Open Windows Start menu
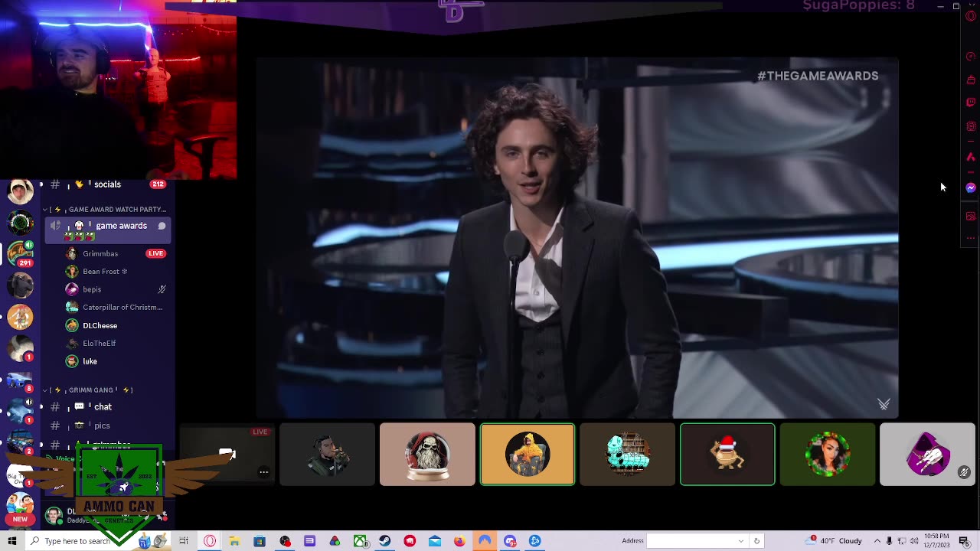 tap(12, 541)
